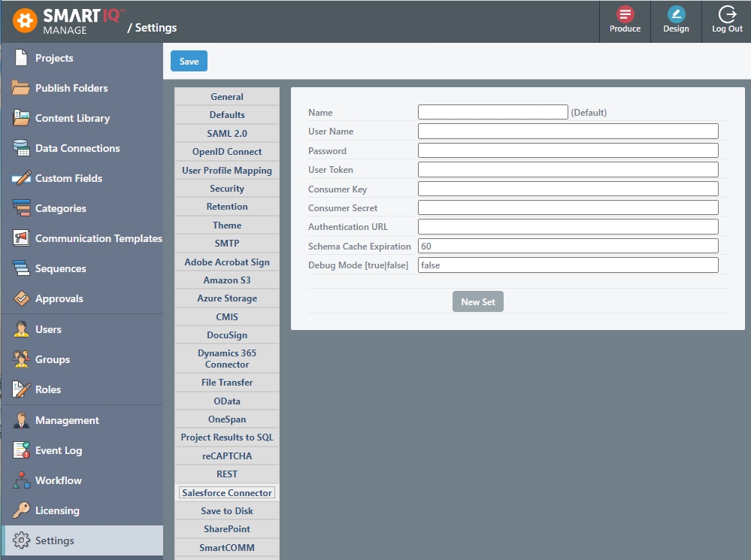The width and height of the screenshot is (751, 560).
Task: Select the Amazon S3 tab
Action: tap(227, 280)
